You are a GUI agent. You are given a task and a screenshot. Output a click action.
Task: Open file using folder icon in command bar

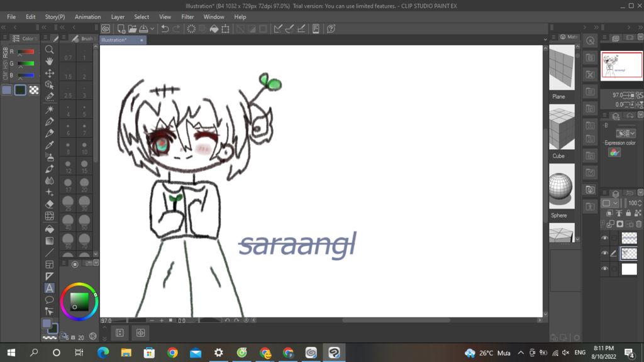(132, 29)
